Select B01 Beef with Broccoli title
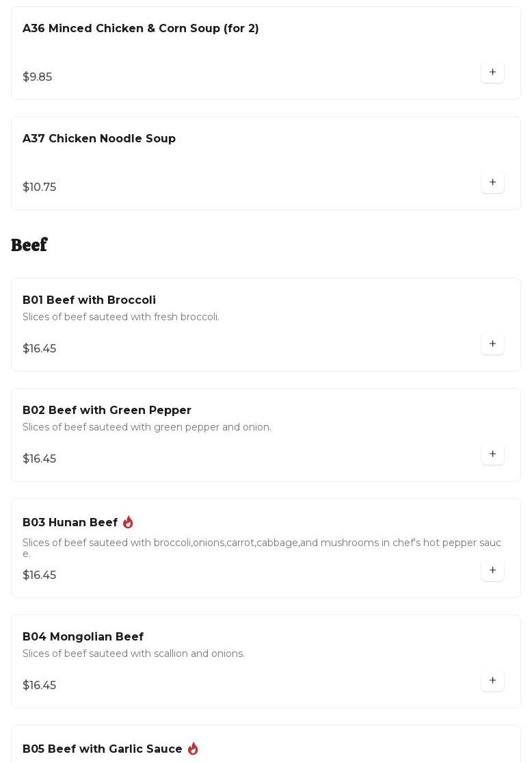 coord(89,300)
